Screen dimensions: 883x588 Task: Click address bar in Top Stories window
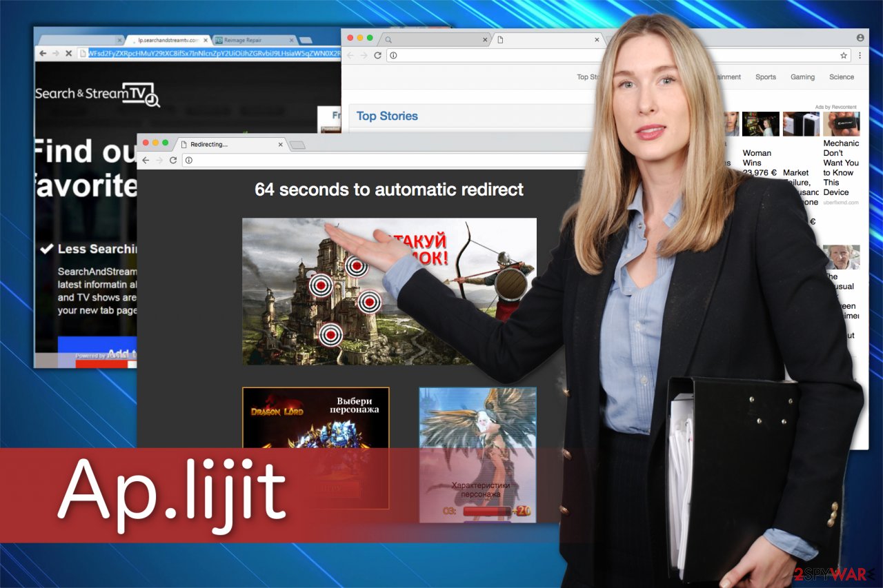pyautogui.click(x=618, y=55)
